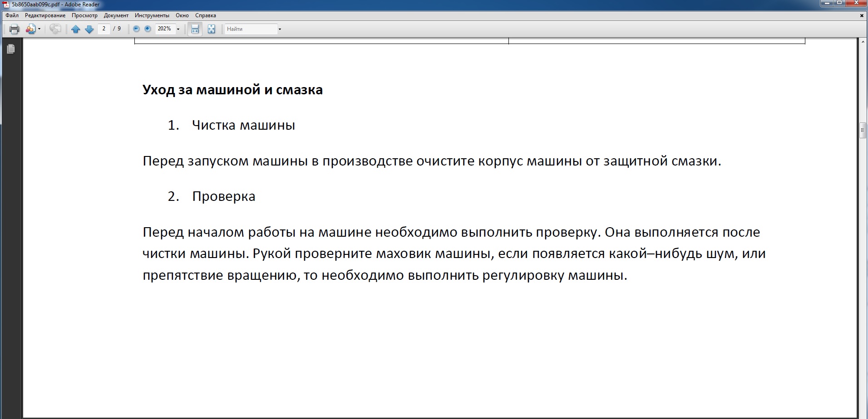Click the sentence starting 'Перед запуском машины'
The image size is (868, 419).
click(432, 161)
